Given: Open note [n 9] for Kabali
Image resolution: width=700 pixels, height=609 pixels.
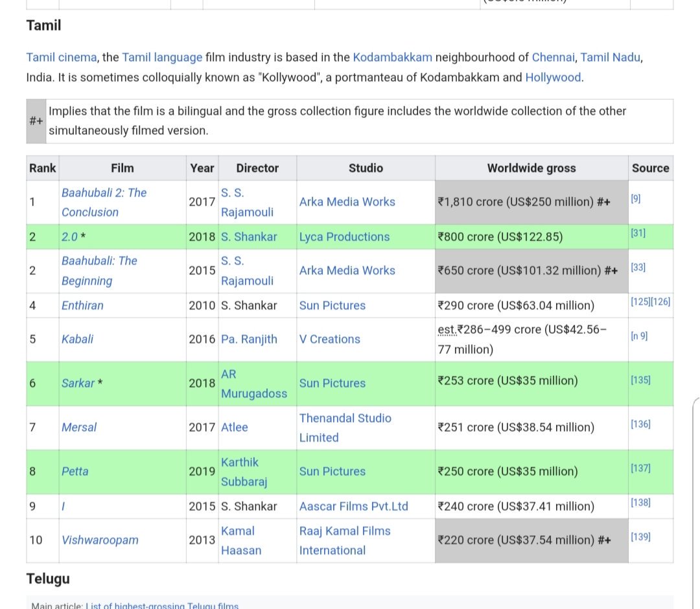Looking at the screenshot, I should point(639,336).
